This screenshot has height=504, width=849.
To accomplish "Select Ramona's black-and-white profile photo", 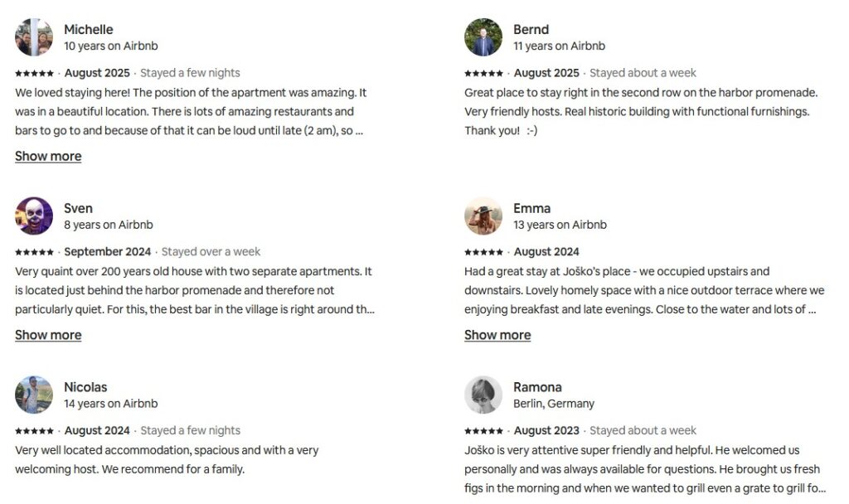I will click(483, 395).
